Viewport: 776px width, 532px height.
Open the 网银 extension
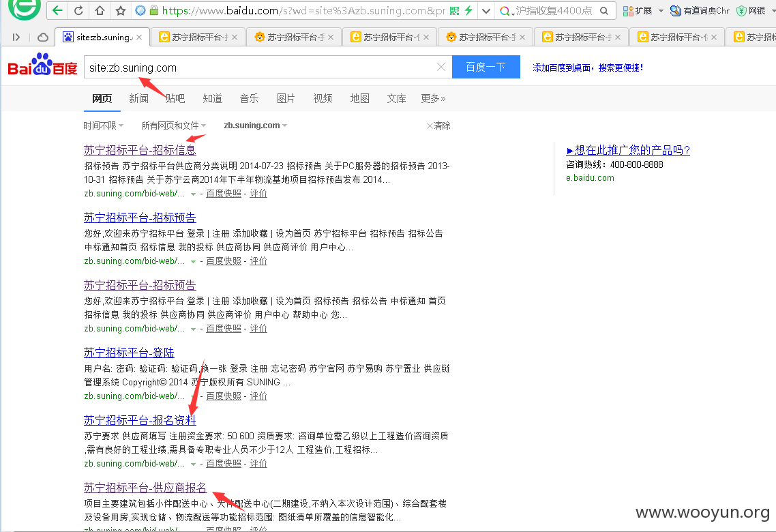point(751,11)
